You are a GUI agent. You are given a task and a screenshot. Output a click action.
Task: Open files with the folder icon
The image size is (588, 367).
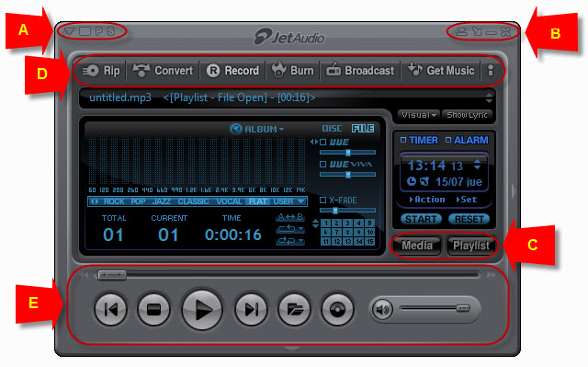click(294, 310)
